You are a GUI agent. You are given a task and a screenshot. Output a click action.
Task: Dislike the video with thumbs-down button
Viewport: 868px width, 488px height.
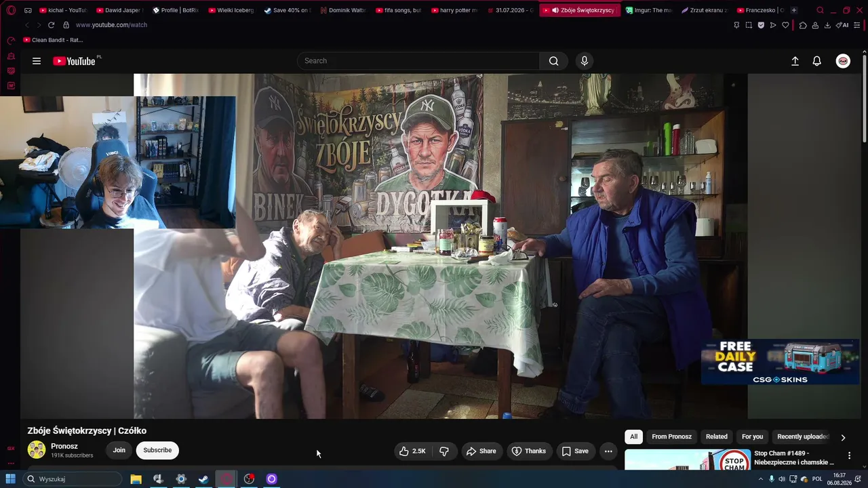pyautogui.click(x=444, y=451)
